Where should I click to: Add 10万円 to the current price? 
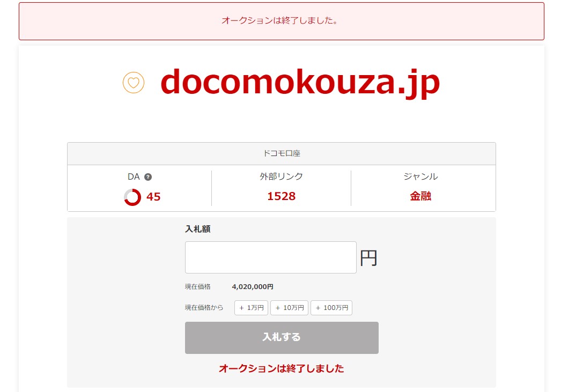pos(290,308)
